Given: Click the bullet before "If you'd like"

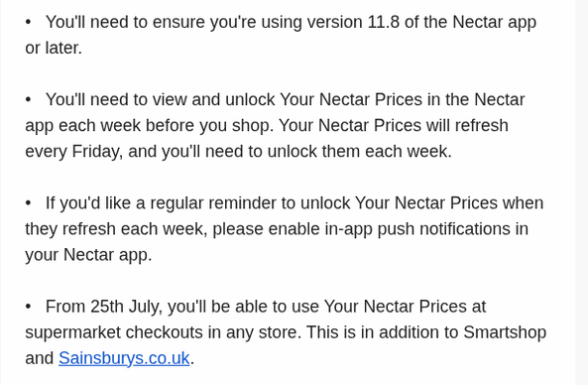Looking at the screenshot, I should click(28, 203).
